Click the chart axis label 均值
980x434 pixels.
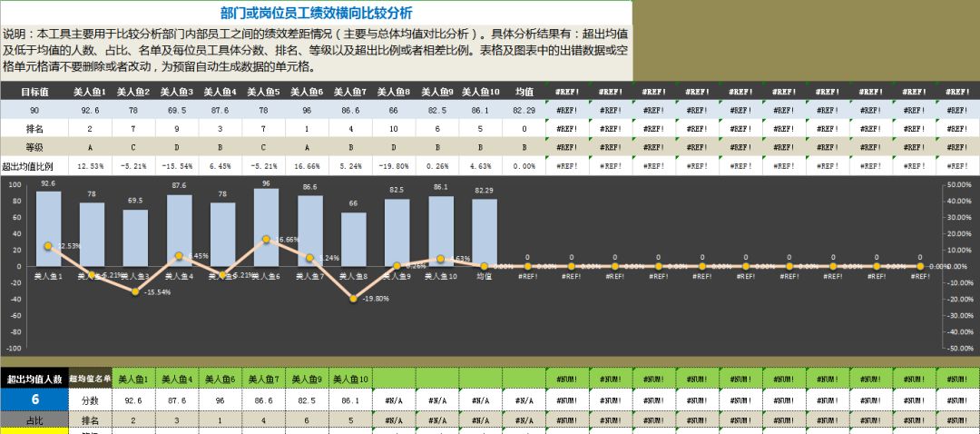pyautogui.click(x=485, y=276)
